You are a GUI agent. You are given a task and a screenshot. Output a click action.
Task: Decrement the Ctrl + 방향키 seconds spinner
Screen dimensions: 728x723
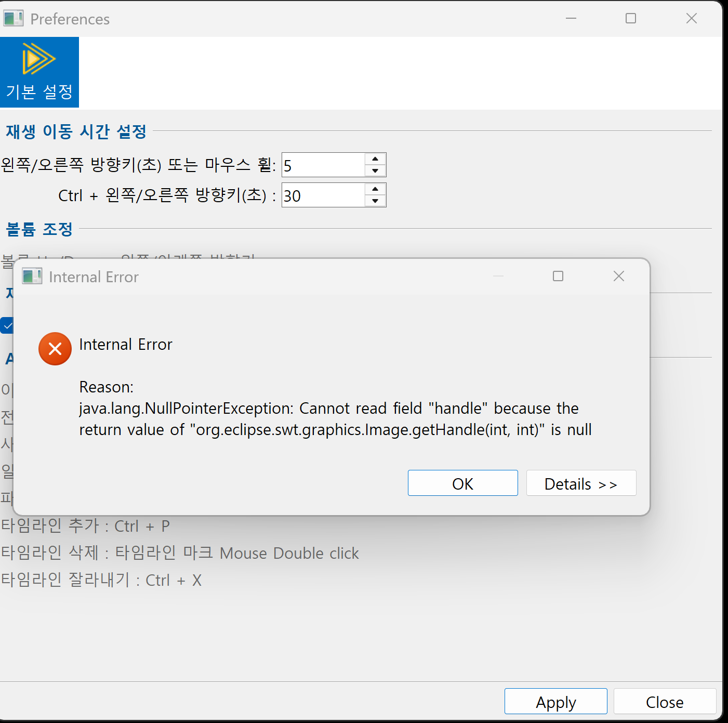click(375, 201)
